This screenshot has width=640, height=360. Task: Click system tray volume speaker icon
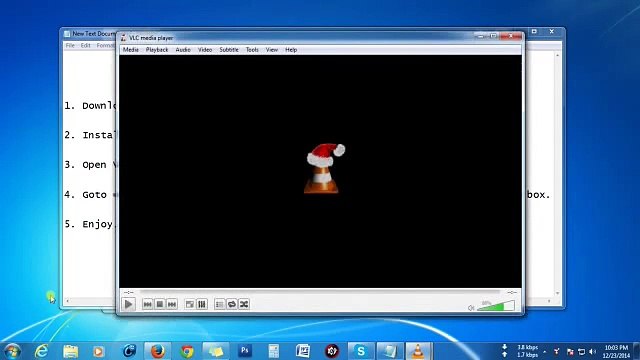[593, 351]
